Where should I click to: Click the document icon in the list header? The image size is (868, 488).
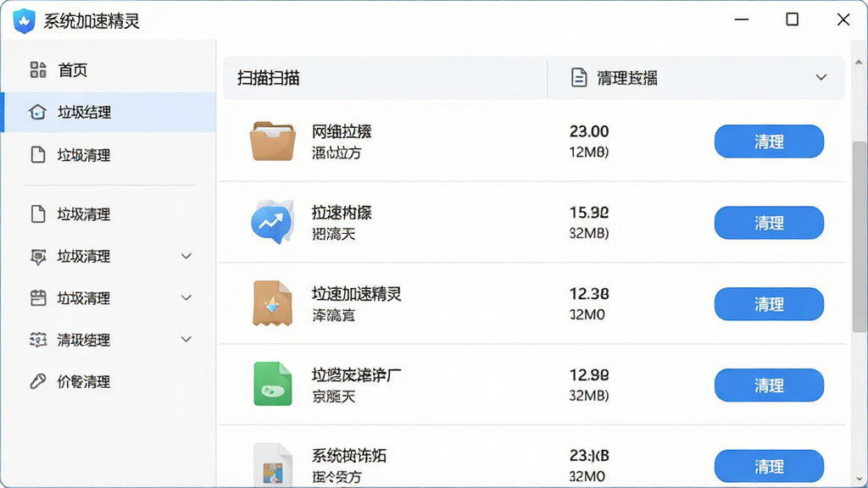click(578, 77)
